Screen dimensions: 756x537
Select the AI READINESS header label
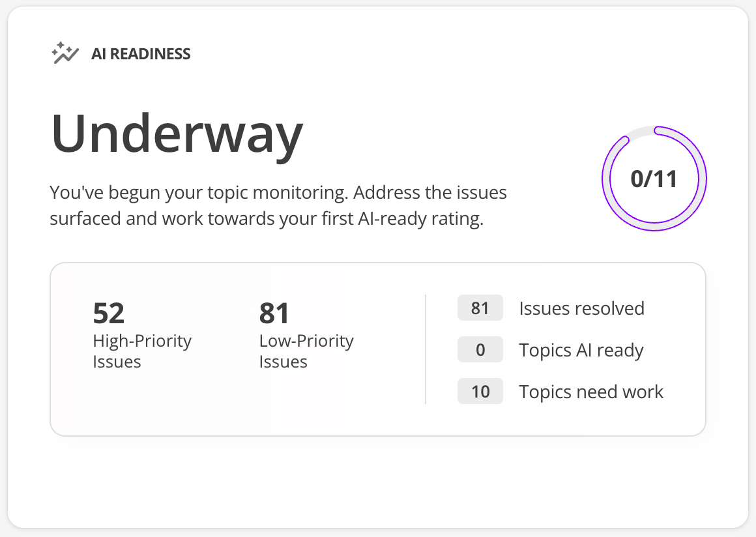141,54
